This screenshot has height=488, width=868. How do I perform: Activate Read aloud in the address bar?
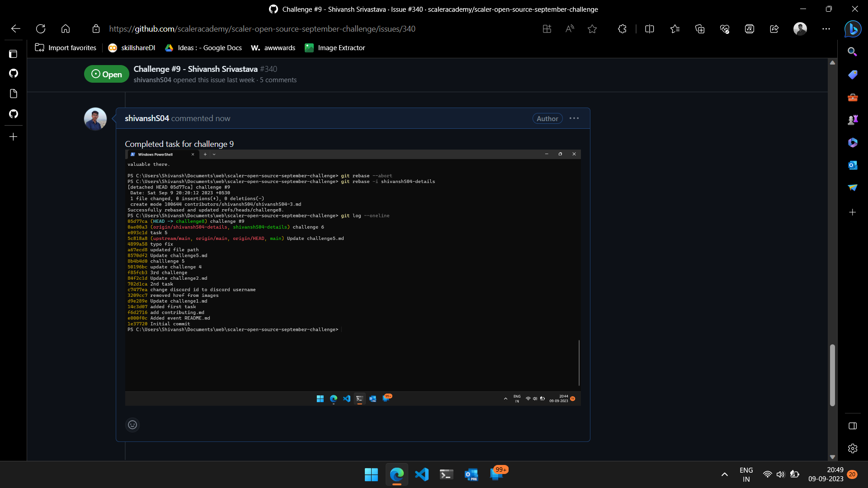tap(569, 28)
